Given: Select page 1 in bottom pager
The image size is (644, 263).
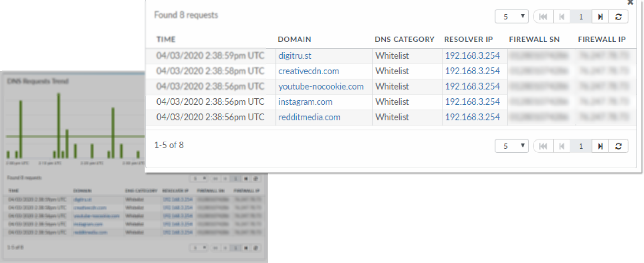Looking at the screenshot, I should coord(581,146).
